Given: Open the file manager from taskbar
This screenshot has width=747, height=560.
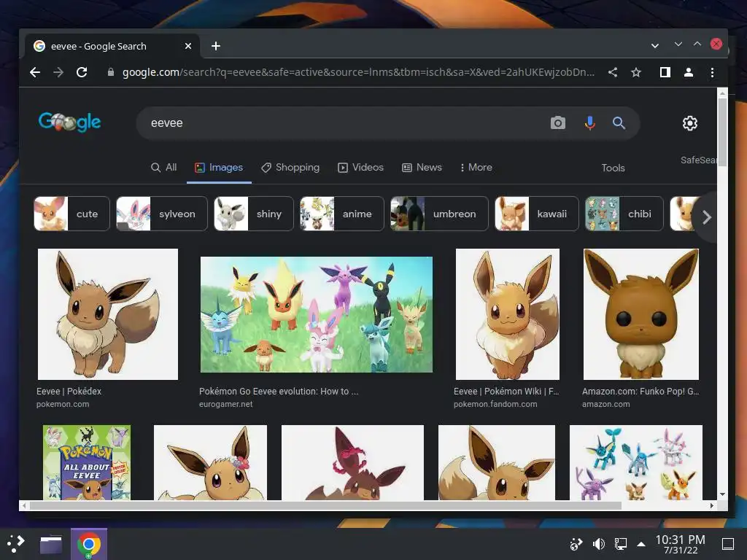Looking at the screenshot, I should click(51, 544).
